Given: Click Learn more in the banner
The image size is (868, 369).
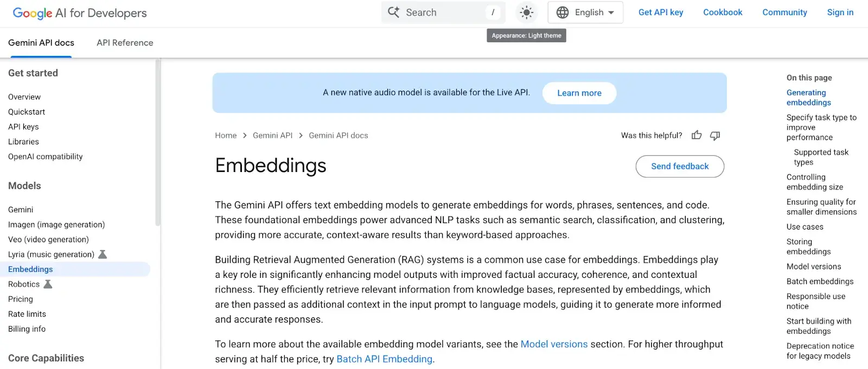Looking at the screenshot, I should 579,93.
